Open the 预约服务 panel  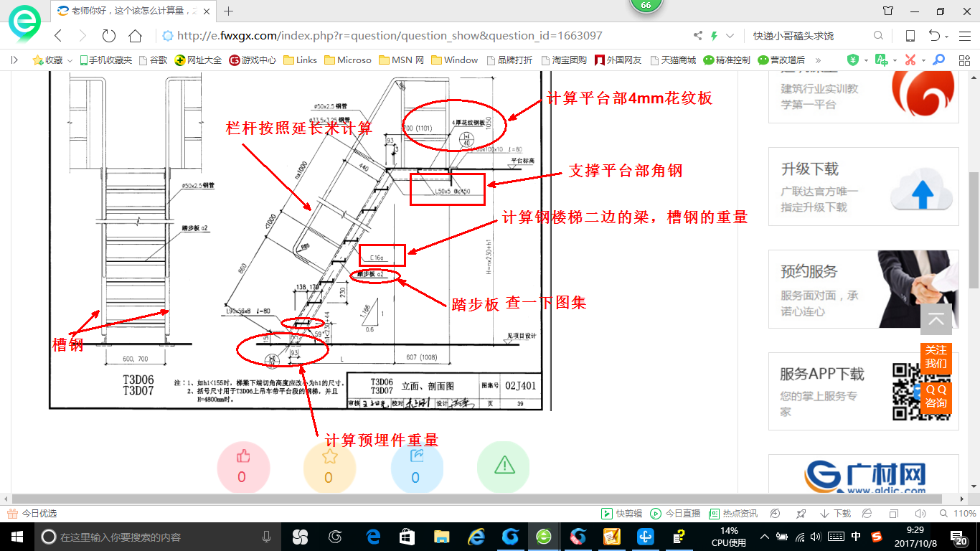coord(863,289)
